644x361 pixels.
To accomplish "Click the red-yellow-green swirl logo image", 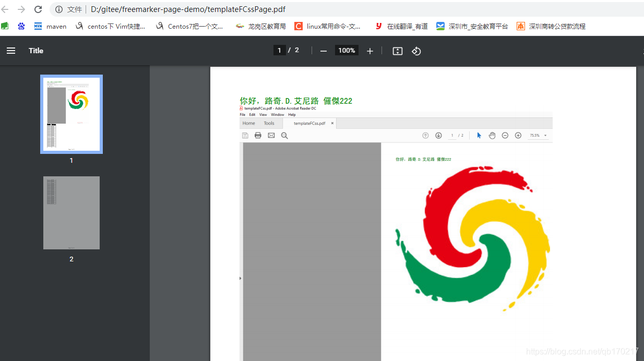I will tap(473, 239).
